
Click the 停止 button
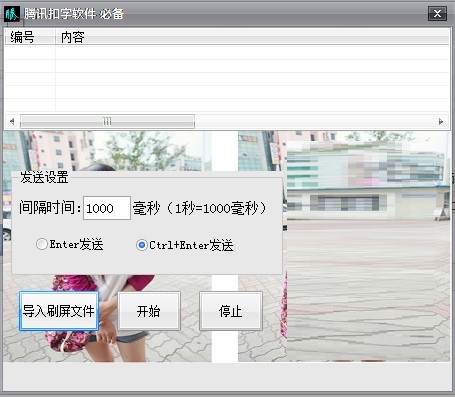pos(231,311)
